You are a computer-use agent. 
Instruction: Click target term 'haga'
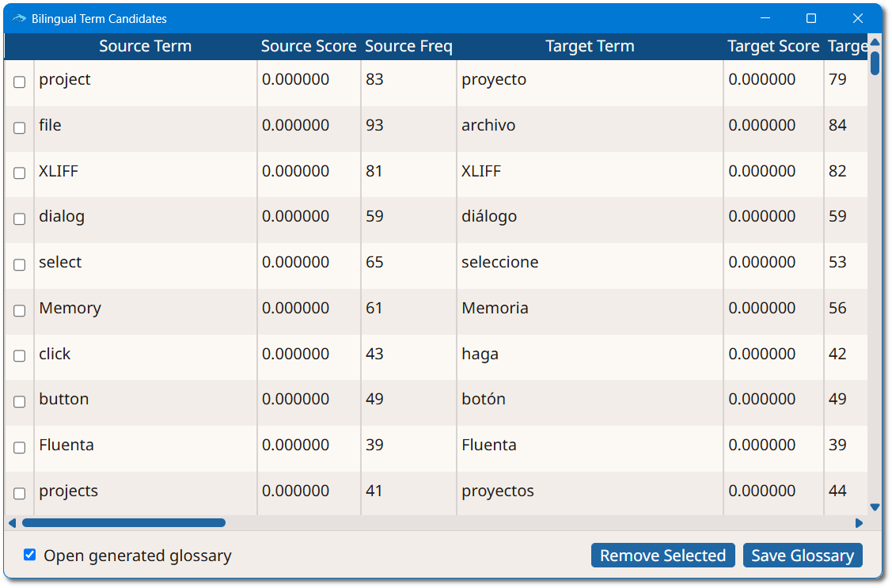480,355
